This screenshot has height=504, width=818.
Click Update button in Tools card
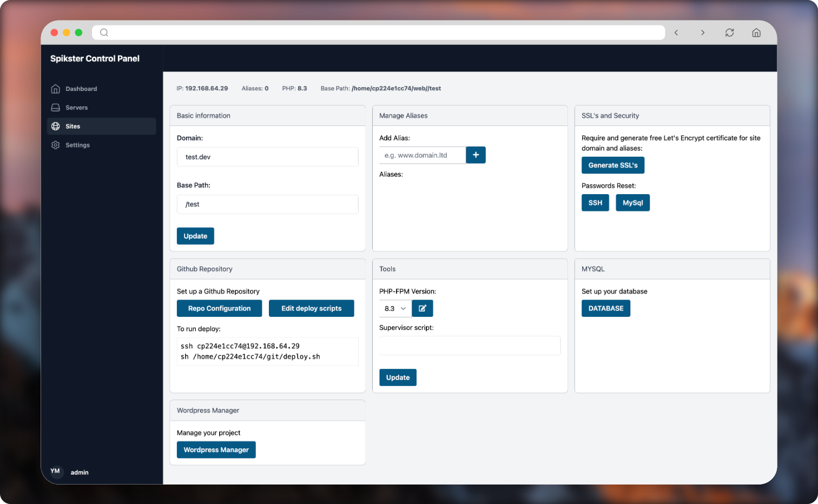coord(398,377)
